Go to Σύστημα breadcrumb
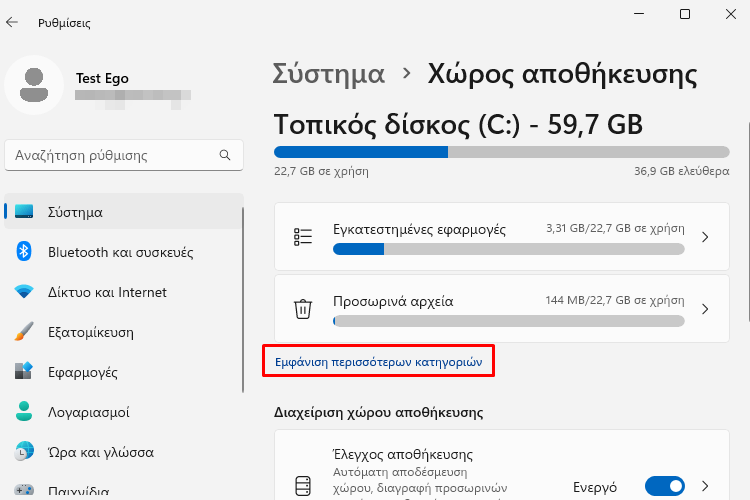750x500 pixels. click(x=329, y=74)
